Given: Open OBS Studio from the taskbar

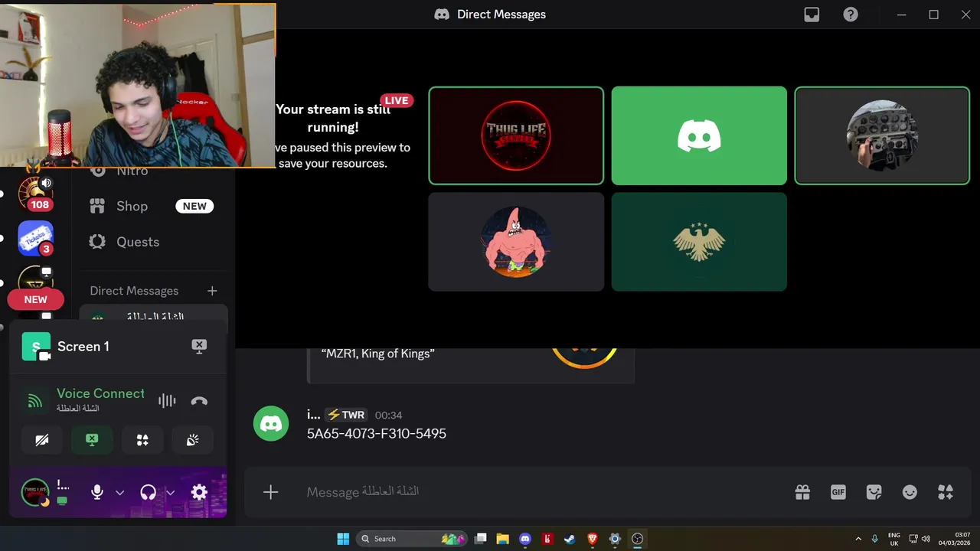Looking at the screenshot, I should tap(637, 539).
